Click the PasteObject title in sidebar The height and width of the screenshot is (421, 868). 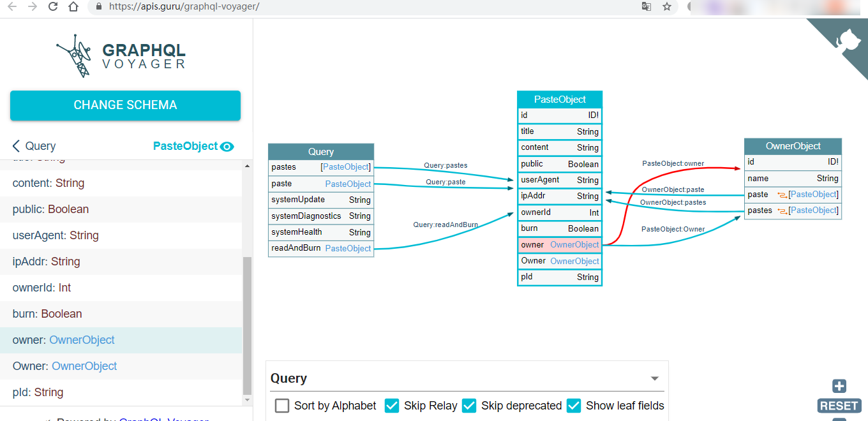pos(185,146)
